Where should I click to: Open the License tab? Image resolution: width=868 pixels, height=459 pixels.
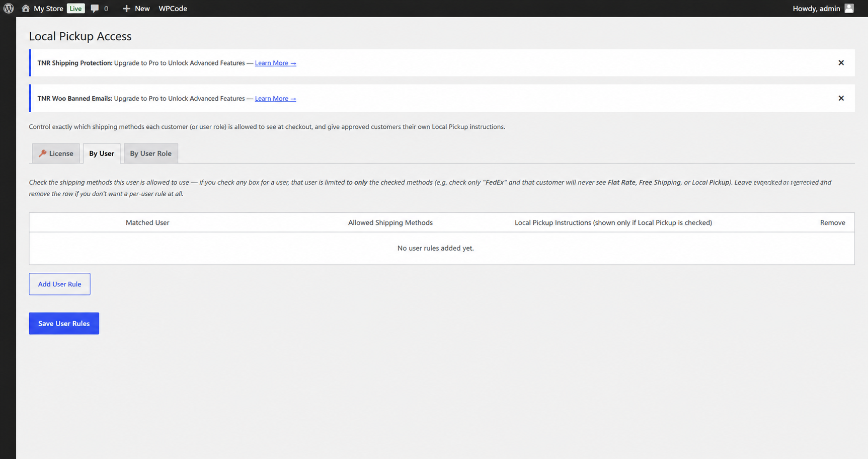[x=56, y=154]
